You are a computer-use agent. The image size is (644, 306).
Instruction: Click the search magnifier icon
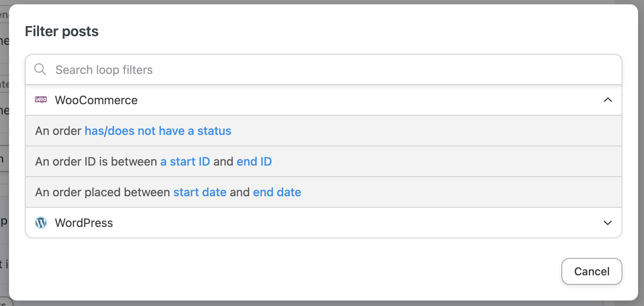pos(40,70)
